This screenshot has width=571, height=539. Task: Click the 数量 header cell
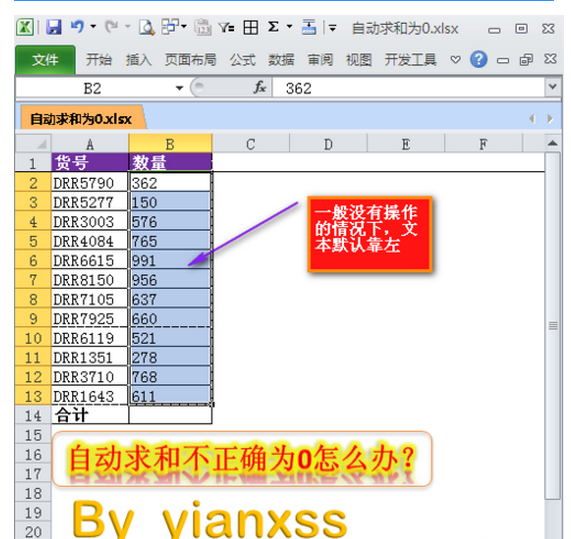pyautogui.click(x=170, y=162)
